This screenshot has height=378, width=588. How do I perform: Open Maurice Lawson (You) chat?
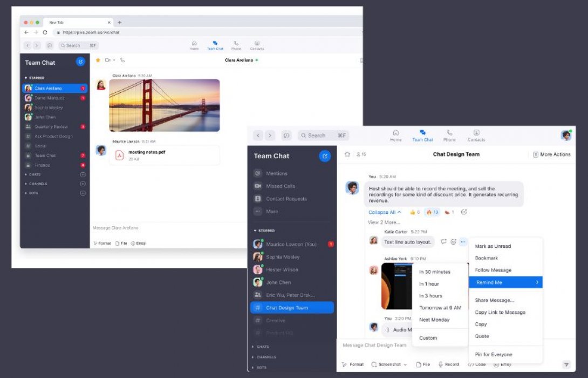pos(292,244)
